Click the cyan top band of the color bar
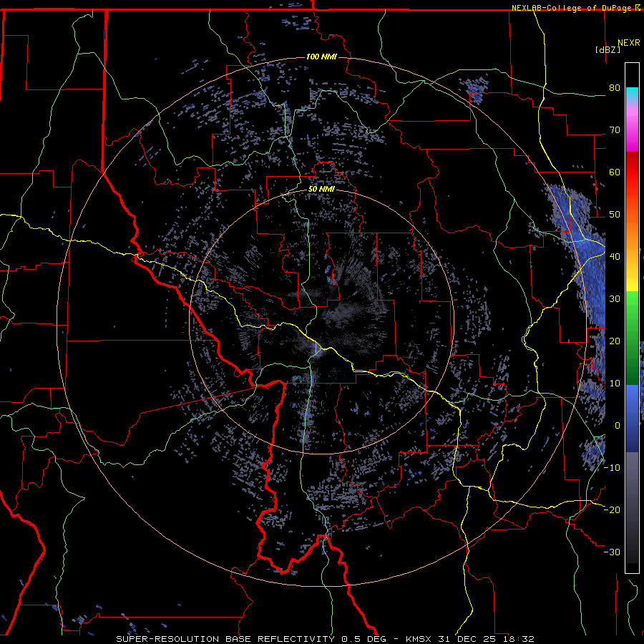The width and height of the screenshot is (644, 644). [x=632, y=95]
